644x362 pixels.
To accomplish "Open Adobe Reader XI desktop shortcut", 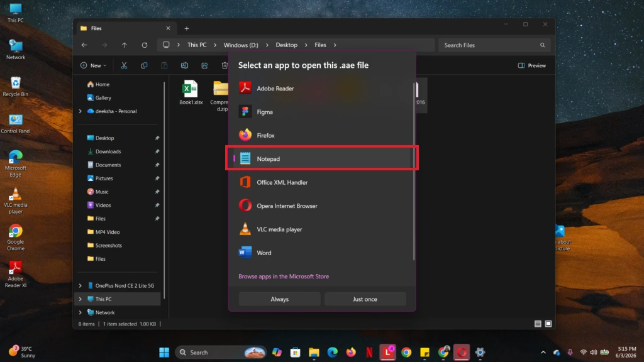I will (x=16, y=274).
